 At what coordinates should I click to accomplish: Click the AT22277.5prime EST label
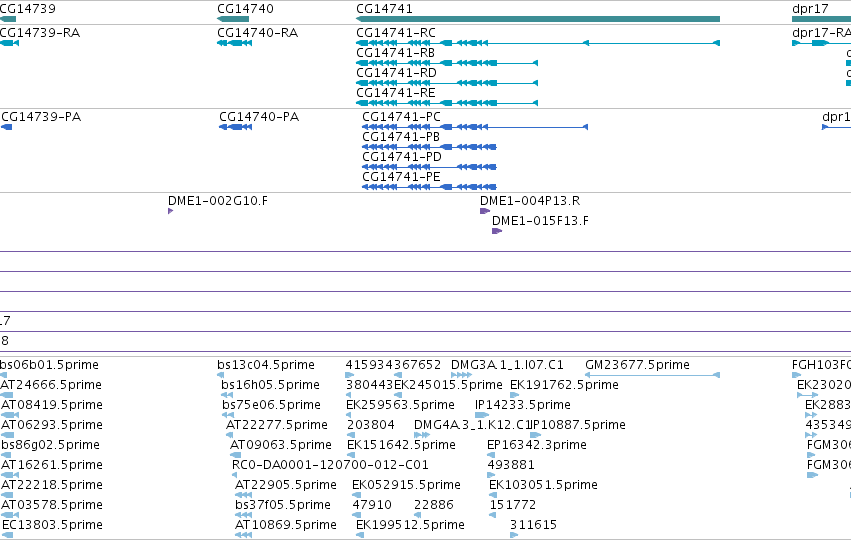tap(277, 425)
